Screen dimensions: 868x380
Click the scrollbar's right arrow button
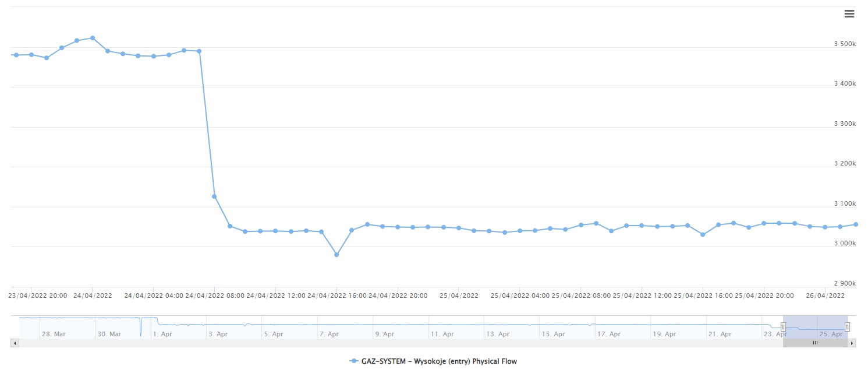coord(852,343)
